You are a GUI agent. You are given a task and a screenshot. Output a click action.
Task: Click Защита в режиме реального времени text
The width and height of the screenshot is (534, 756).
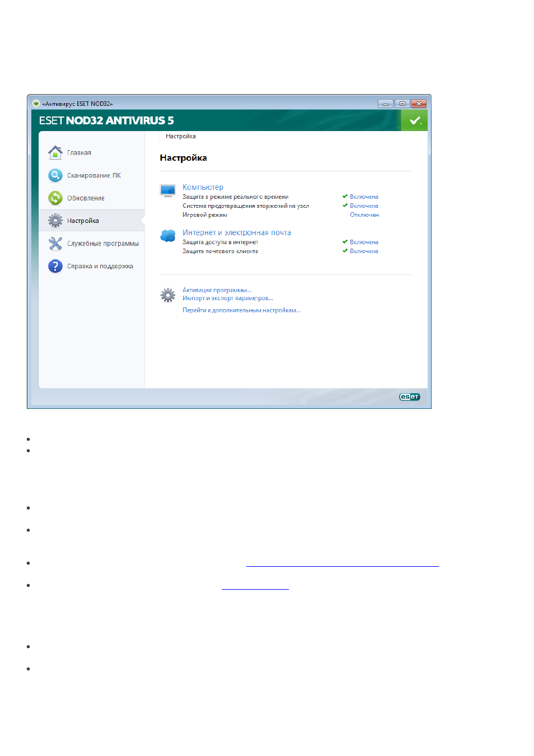tap(235, 197)
